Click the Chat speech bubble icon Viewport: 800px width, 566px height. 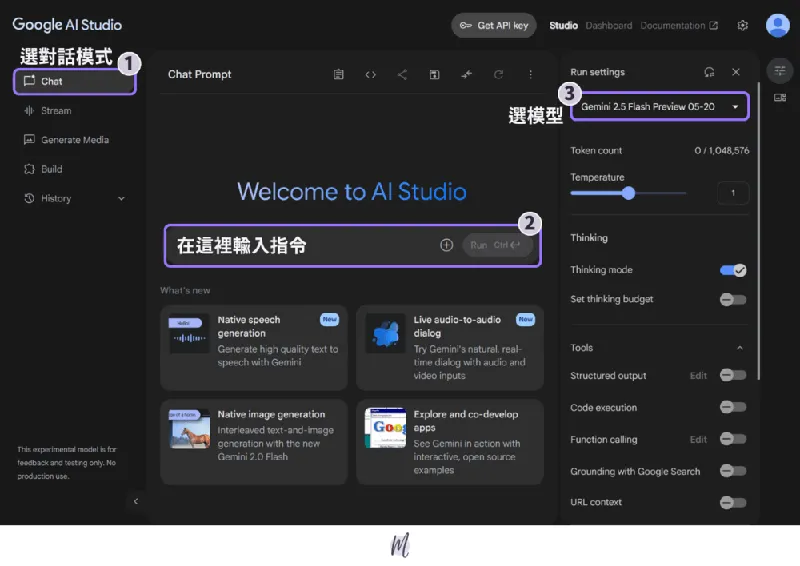pos(29,81)
